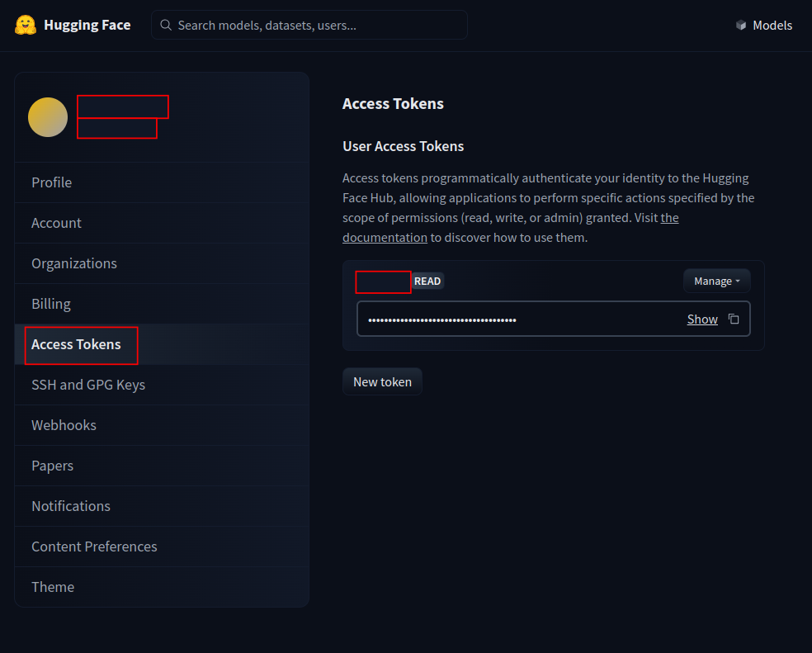Open the Manage dropdown for the token
Screen dimensions: 812x653
(716, 281)
